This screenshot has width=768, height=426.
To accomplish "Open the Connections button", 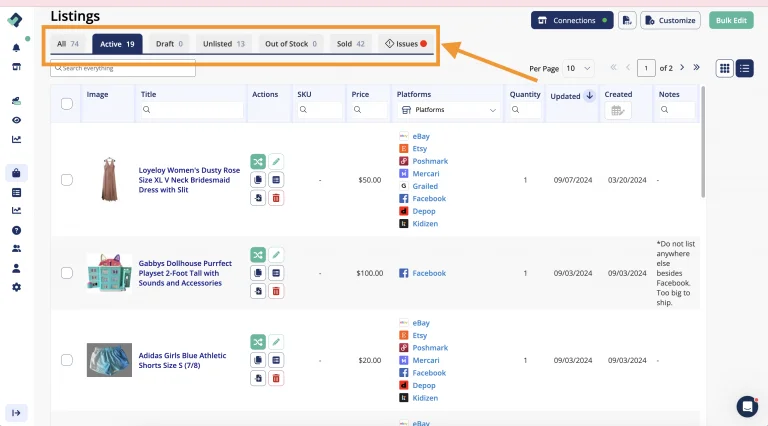I will point(572,20).
